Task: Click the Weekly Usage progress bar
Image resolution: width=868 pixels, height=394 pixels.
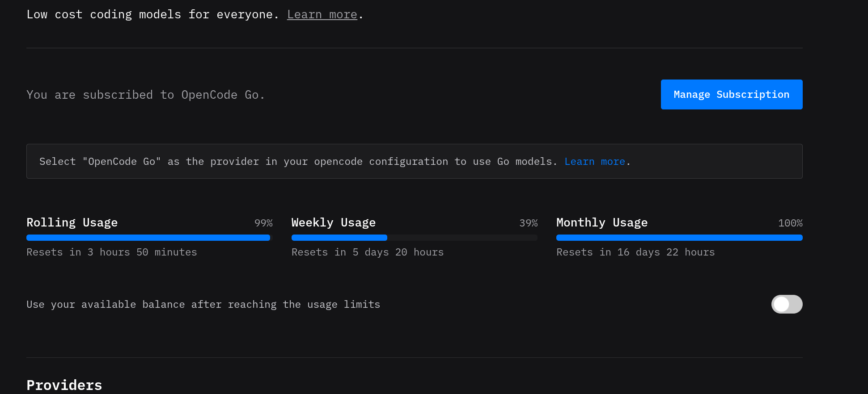Action: pyautogui.click(x=415, y=238)
